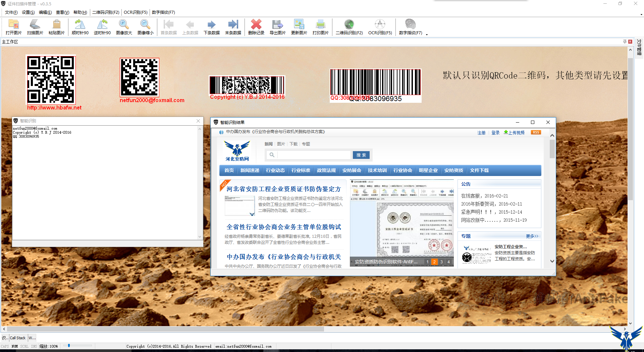Expand toolbar overflow arrow after 数字指纹
Screen dimensions: 644x352
point(427,34)
